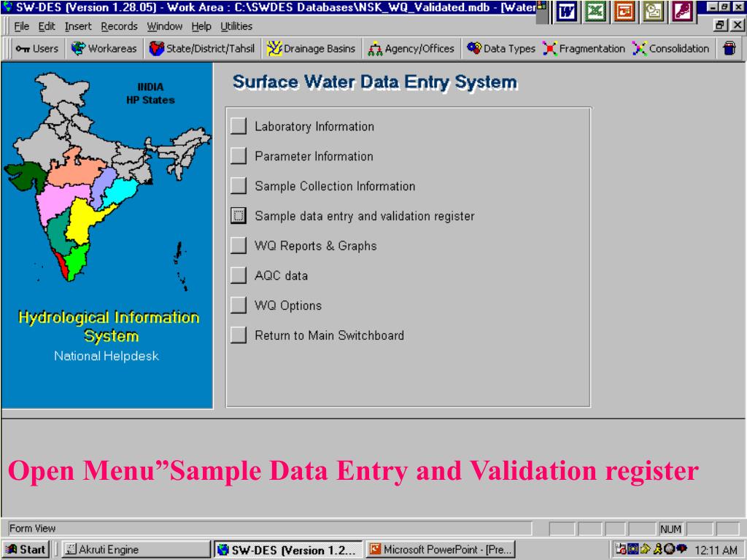Switch to Microsoft PowerPoint in the taskbar
The width and height of the screenshot is (747, 560).
pos(441,550)
